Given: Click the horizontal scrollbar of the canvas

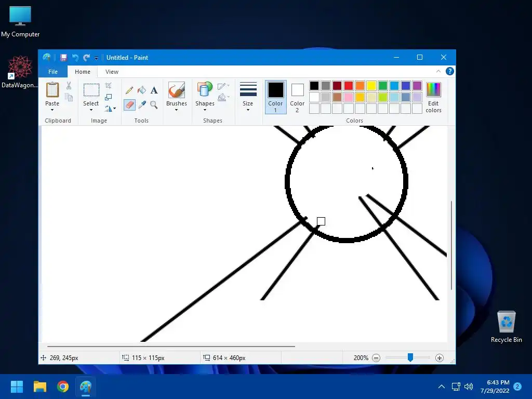Looking at the screenshot, I should pyautogui.click(x=171, y=347).
